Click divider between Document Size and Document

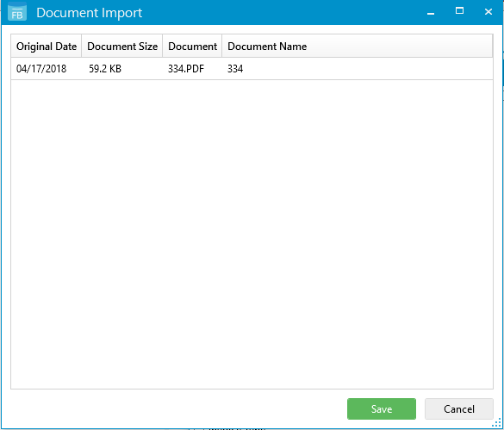tap(163, 47)
